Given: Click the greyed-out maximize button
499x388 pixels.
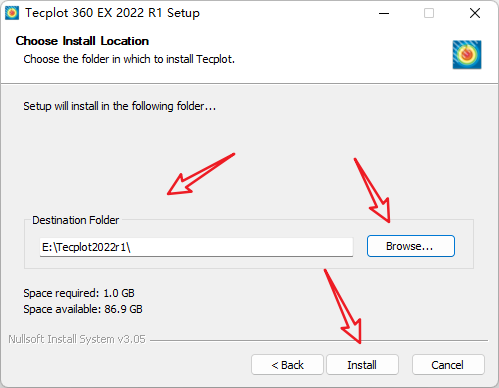Looking at the screenshot, I should (429, 13).
